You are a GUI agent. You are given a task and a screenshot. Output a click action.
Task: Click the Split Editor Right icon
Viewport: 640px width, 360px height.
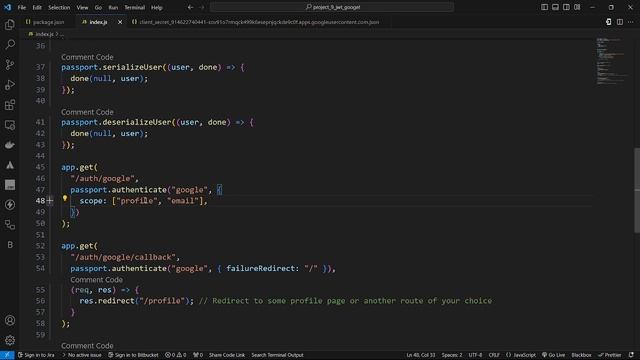pyautogui.click(x=620, y=22)
